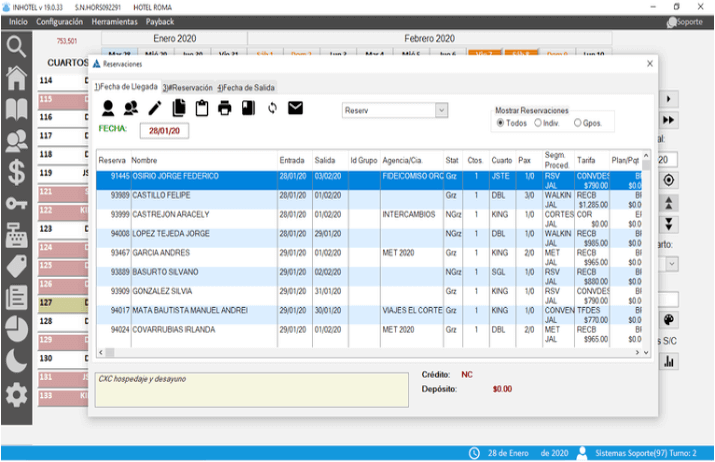Image resolution: width=715 pixels, height=462 pixels.
Task: Click the envelope email icon
Action: [295, 108]
